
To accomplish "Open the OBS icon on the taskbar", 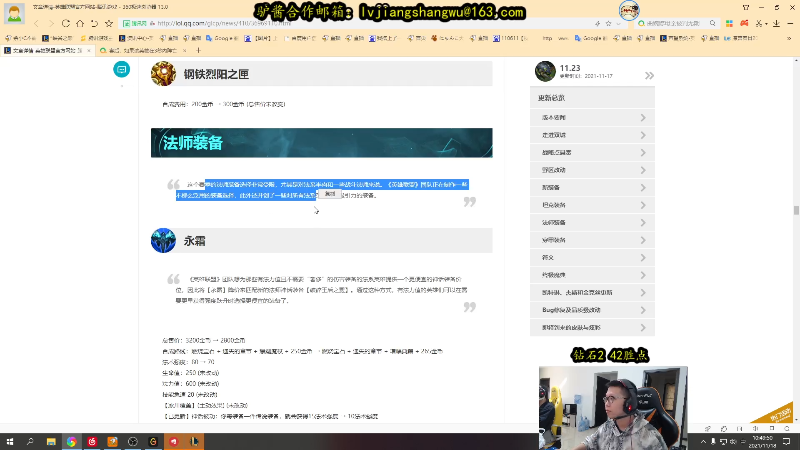I will [x=133, y=442].
